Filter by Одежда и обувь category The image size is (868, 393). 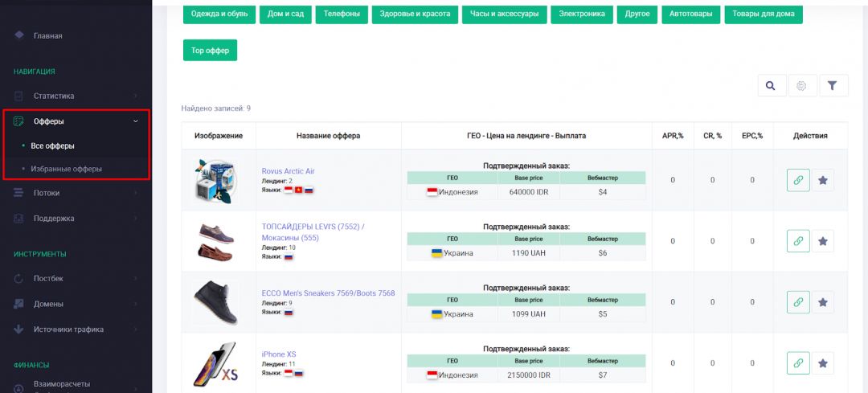pyautogui.click(x=219, y=14)
